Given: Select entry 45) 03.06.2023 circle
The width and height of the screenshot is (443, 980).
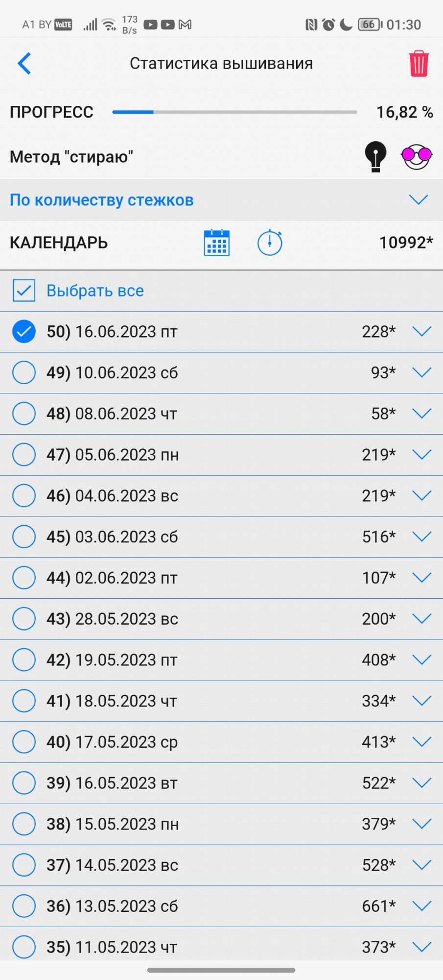Looking at the screenshot, I should coord(24,537).
